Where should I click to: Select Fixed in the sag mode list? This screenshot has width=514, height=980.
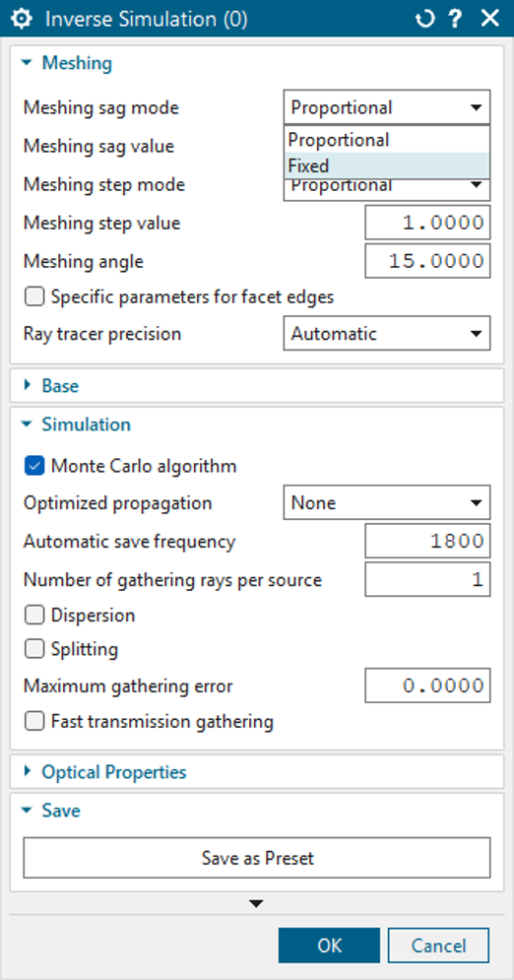[387, 166]
